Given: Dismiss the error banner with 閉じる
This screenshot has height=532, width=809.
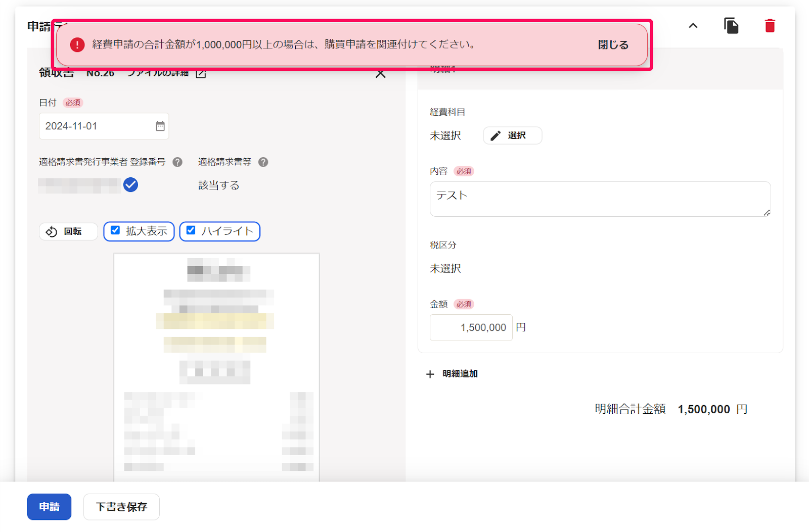Looking at the screenshot, I should click(613, 45).
